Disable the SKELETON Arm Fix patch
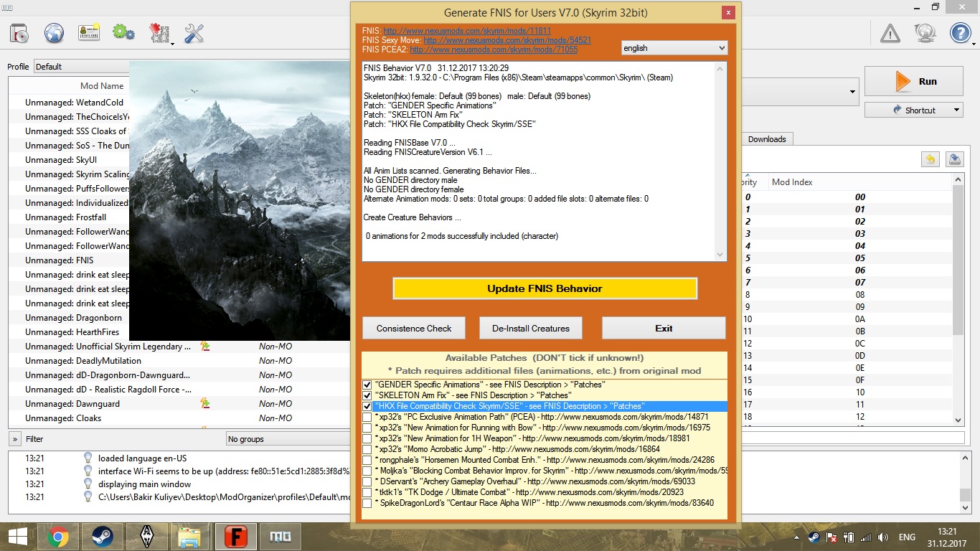The image size is (980, 551). [x=367, y=395]
